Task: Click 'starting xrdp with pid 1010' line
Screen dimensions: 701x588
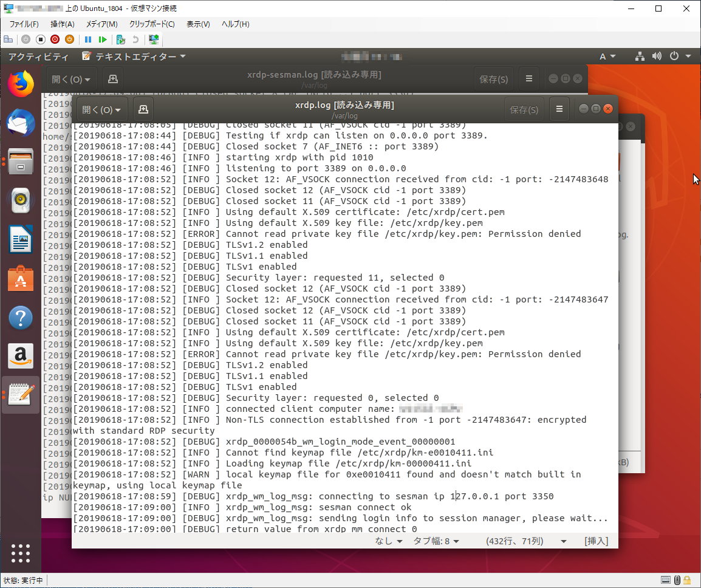Action: (x=223, y=157)
